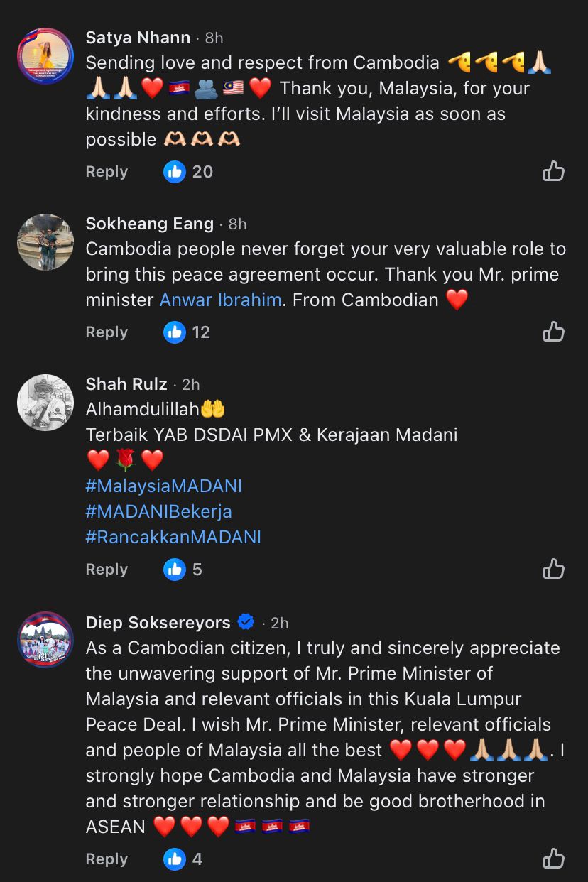The image size is (588, 882).
Task: Open Shah Rulz's profile picture
Action: click(x=45, y=403)
